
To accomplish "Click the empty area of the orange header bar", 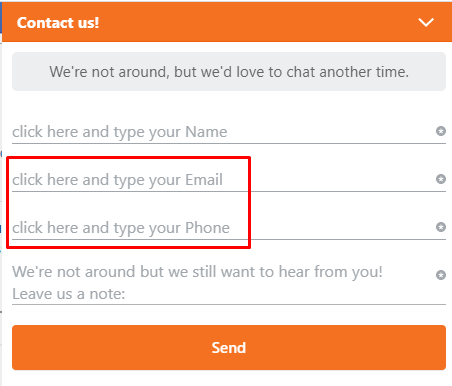I will 257,22.
